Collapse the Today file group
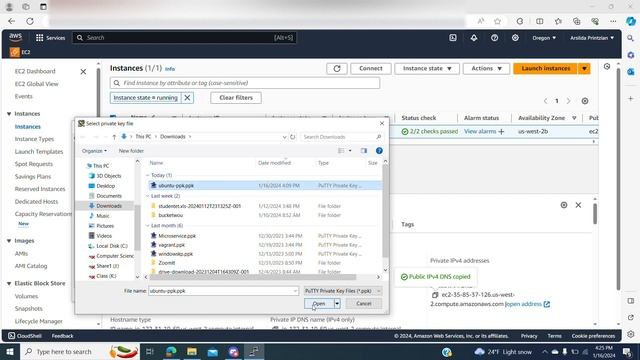This screenshot has width=640, height=360. coord(147,175)
